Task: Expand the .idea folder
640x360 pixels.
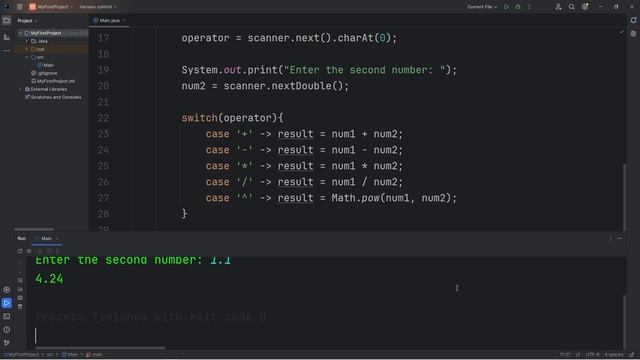Action: (27, 41)
